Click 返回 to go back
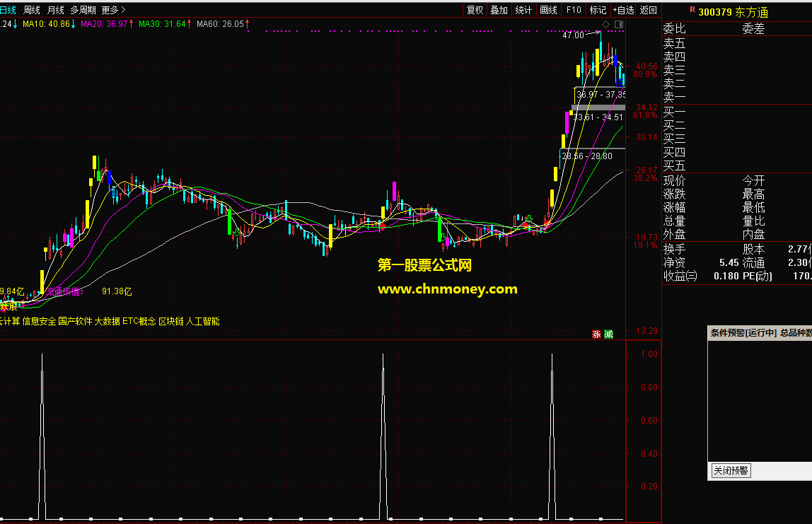The image size is (812, 524). (648, 10)
